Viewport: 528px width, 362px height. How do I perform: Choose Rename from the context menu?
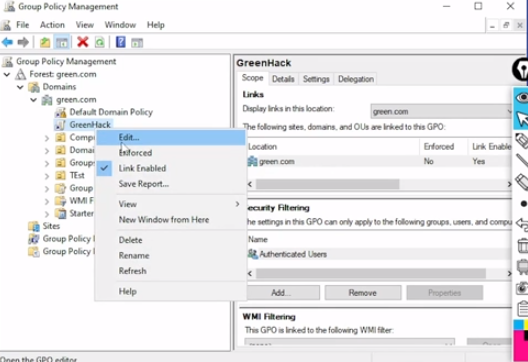(x=171, y=256)
